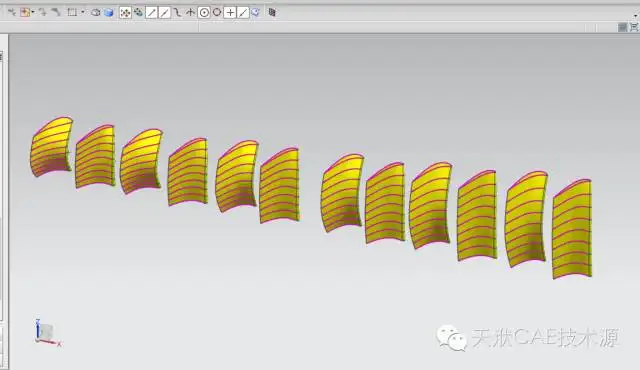
Task: Click the rightmost top-right corner icon
Action: (634, 27)
